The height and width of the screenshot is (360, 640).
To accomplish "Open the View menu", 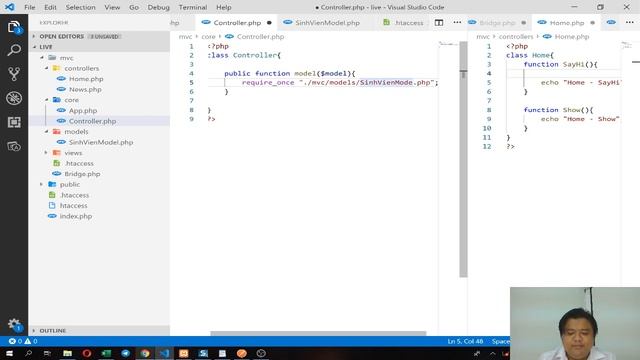I will (x=112, y=7).
